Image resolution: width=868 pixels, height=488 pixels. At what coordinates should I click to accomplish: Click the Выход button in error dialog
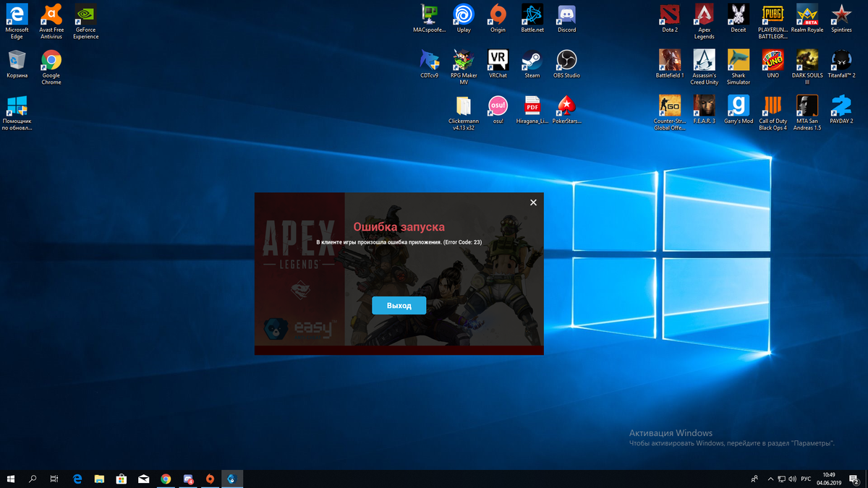pyautogui.click(x=399, y=306)
